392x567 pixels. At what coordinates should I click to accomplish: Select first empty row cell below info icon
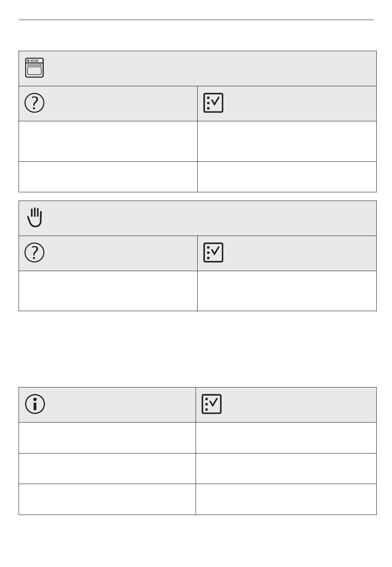pyautogui.click(x=107, y=438)
